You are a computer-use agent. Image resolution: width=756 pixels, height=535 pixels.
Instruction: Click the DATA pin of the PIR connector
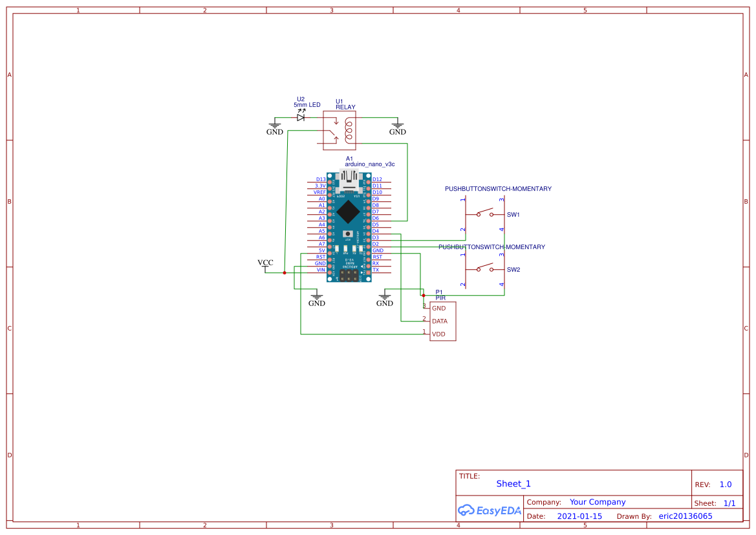point(440,321)
